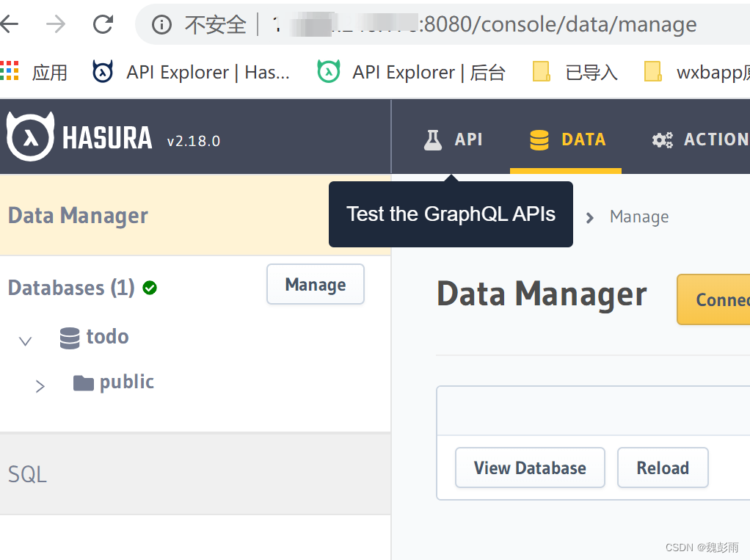750x560 pixels.
Task: Switch to the DATA tab
Action: click(x=567, y=139)
